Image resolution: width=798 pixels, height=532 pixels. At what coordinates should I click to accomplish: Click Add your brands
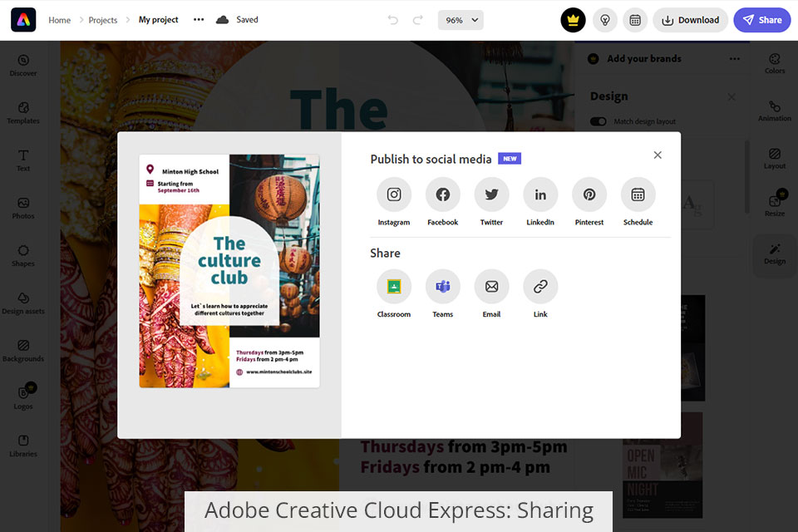(x=643, y=58)
